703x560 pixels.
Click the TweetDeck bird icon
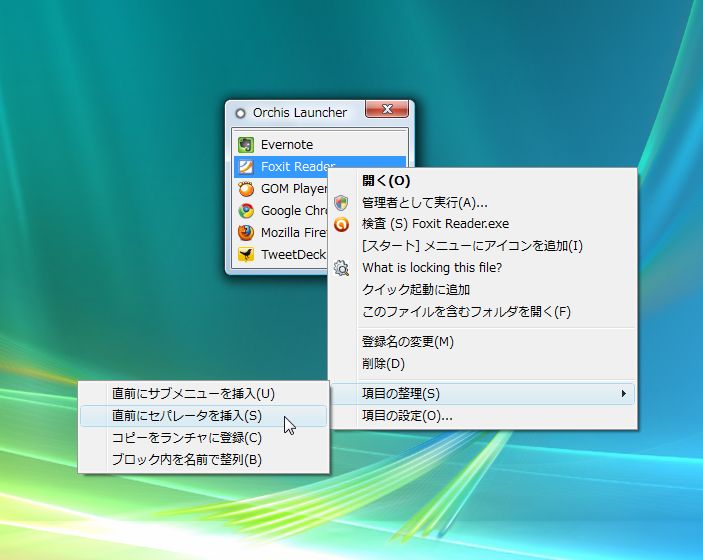(246, 255)
